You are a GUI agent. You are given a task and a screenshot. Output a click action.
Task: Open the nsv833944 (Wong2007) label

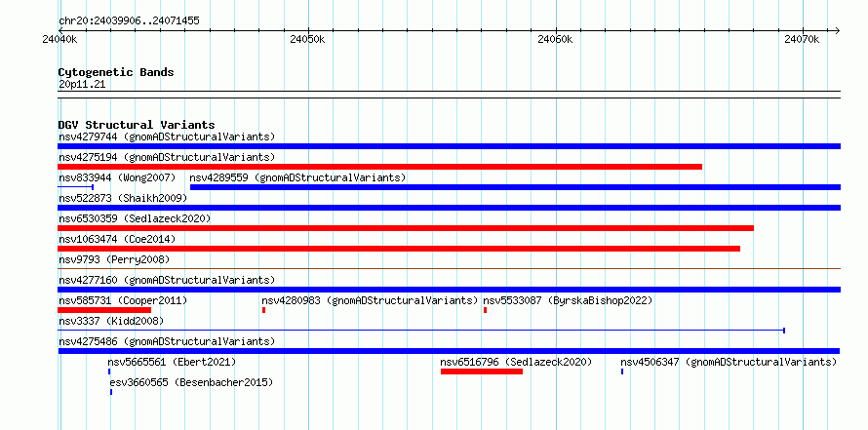click(117, 177)
